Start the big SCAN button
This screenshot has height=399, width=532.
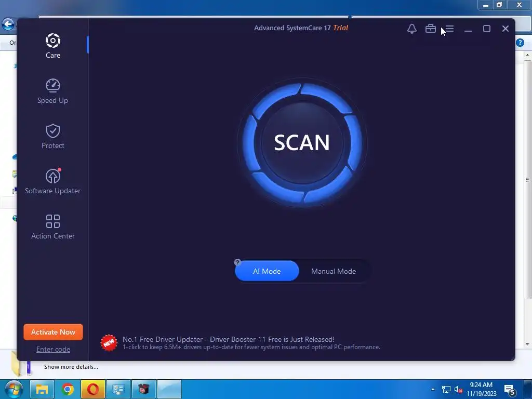[x=302, y=142]
